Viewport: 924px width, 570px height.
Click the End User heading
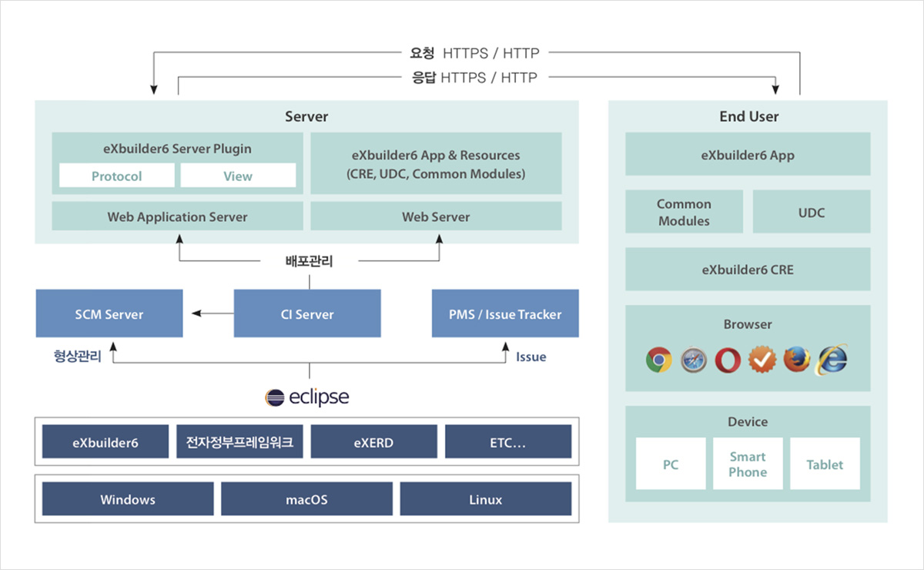(748, 116)
